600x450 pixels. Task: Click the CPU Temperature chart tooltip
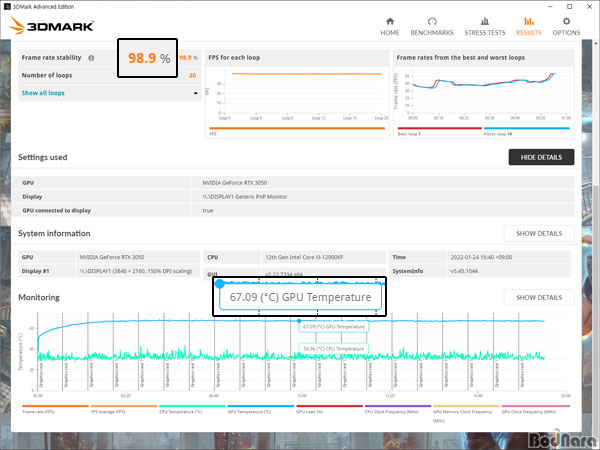(334, 349)
